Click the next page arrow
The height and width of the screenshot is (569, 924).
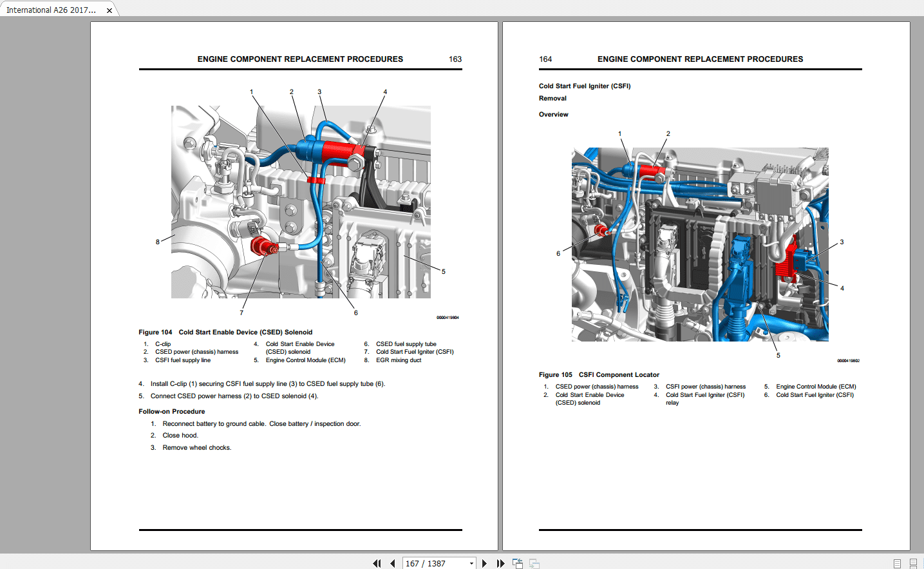point(485,563)
